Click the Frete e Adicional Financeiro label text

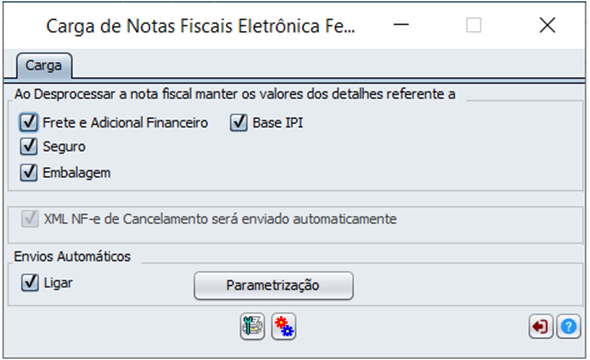point(125,123)
